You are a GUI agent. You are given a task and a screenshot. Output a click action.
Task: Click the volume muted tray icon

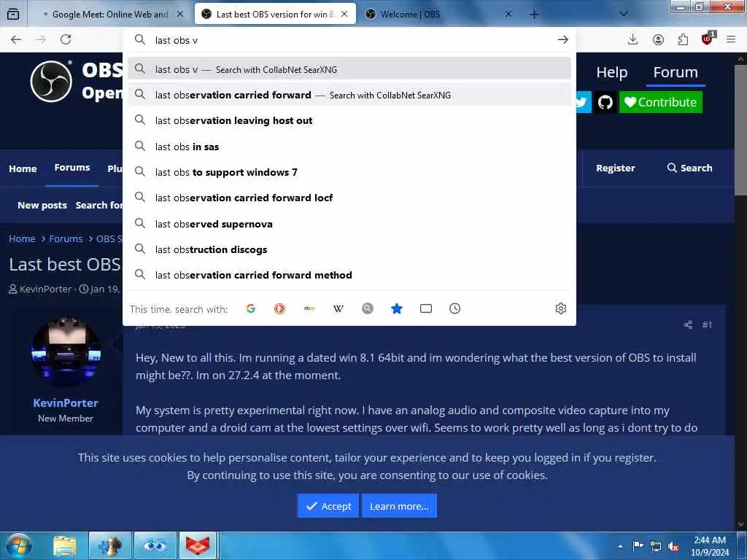(x=673, y=547)
